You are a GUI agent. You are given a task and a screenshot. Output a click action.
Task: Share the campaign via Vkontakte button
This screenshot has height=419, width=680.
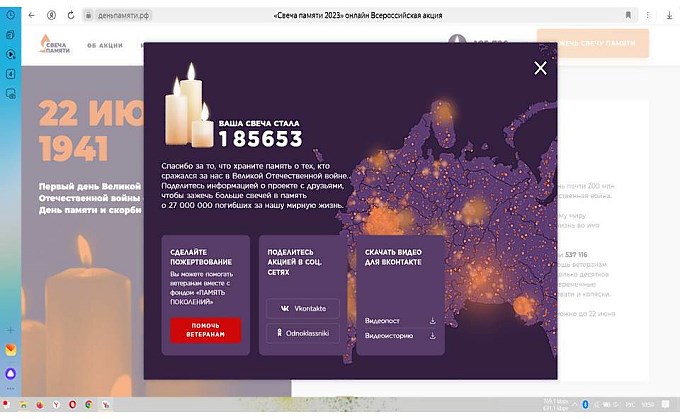303,308
